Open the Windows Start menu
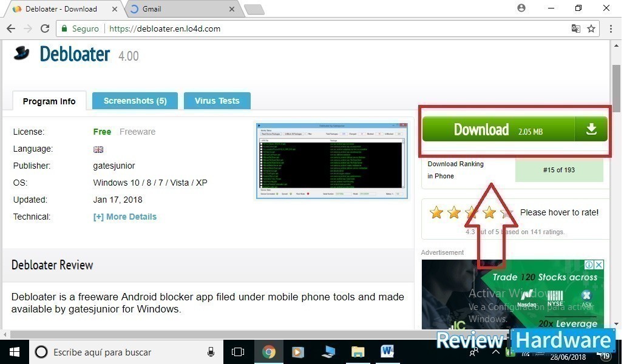 pyautogui.click(x=15, y=352)
